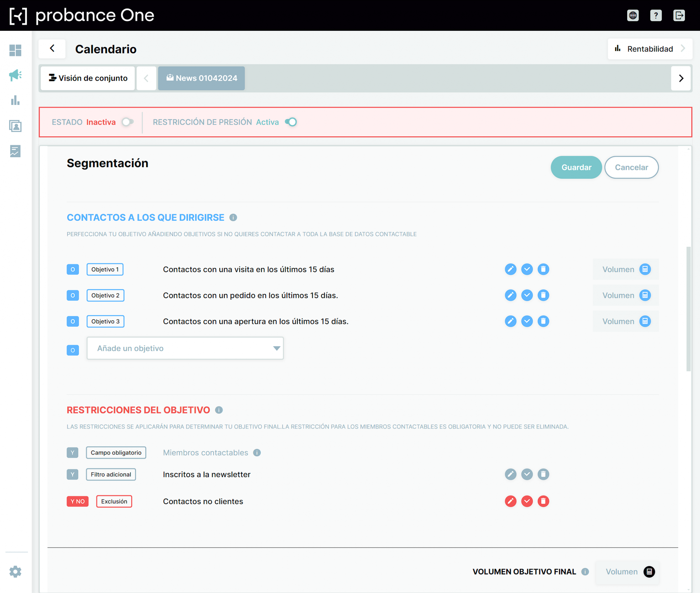This screenshot has height=593, width=700.
Task: Open the campaigns megaphone icon in sidebar
Action: pyautogui.click(x=15, y=75)
